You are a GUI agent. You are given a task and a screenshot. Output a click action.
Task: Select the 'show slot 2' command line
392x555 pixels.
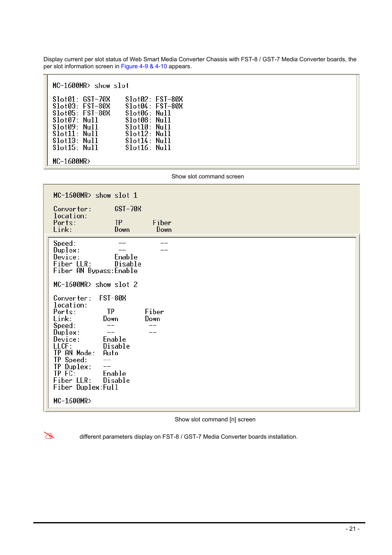pos(95,284)
